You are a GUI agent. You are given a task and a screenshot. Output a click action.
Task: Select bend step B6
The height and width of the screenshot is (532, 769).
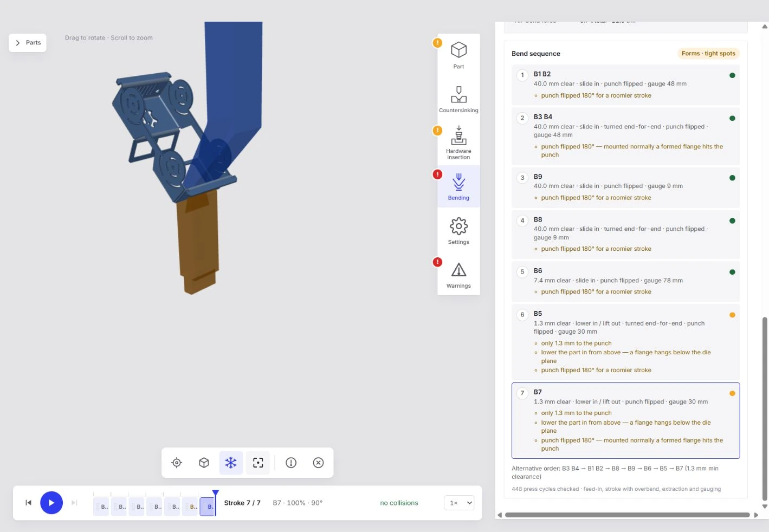(x=625, y=282)
